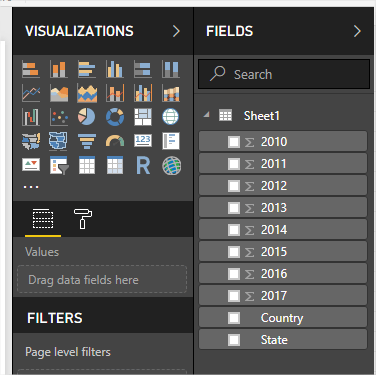The height and width of the screenshot is (375, 376).
Task: Check the 2011 field checkbox
Action: click(234, 164)
